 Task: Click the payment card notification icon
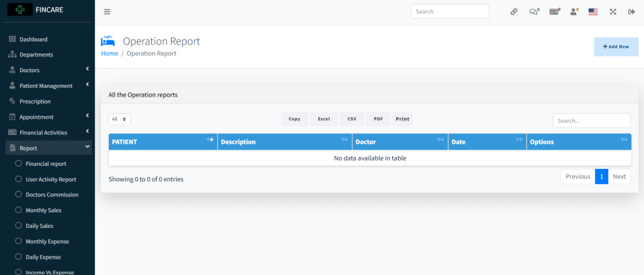point(554,12)
